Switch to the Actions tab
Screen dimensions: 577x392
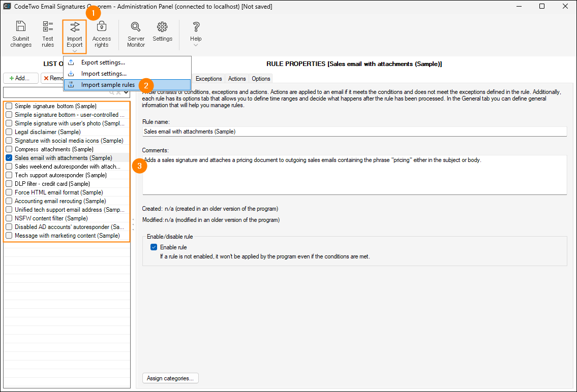(x=237, y=79)
